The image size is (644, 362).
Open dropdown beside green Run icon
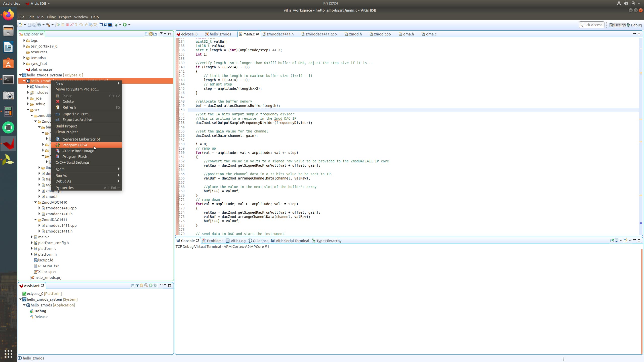click(x=129, y=25)
